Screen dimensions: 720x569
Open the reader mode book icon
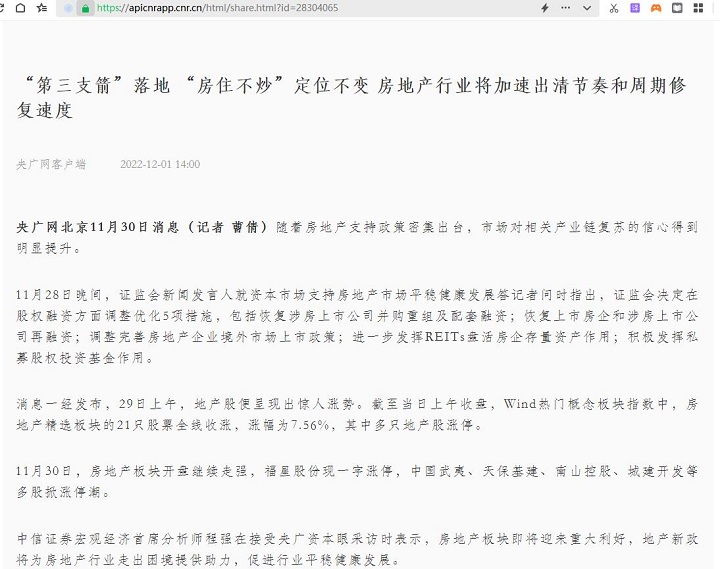(678, 8)
